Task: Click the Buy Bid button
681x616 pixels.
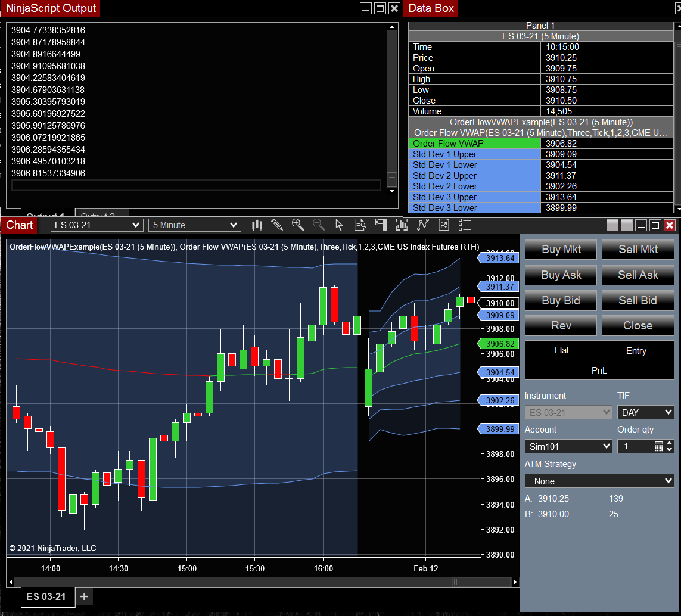Action: 561,301
